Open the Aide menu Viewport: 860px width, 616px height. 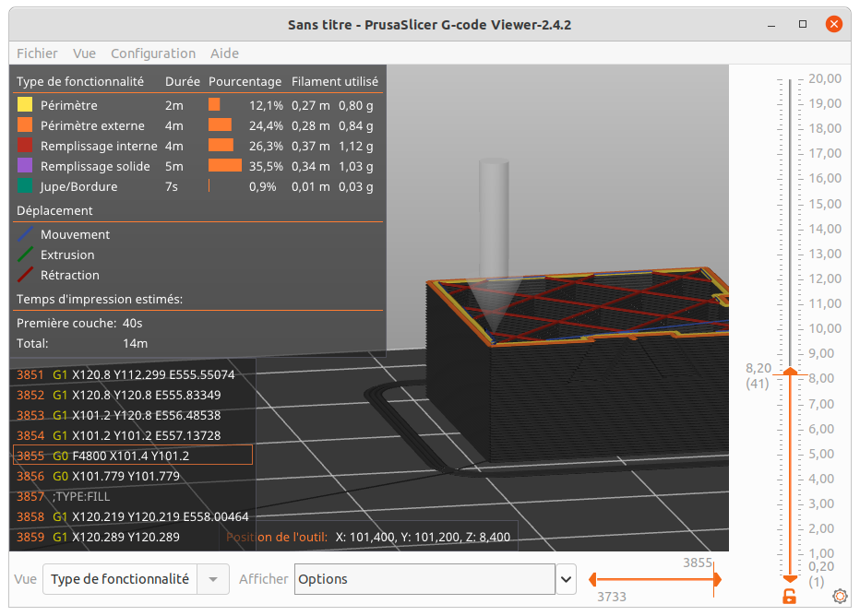pyautogui.click(x=224, y=53)
